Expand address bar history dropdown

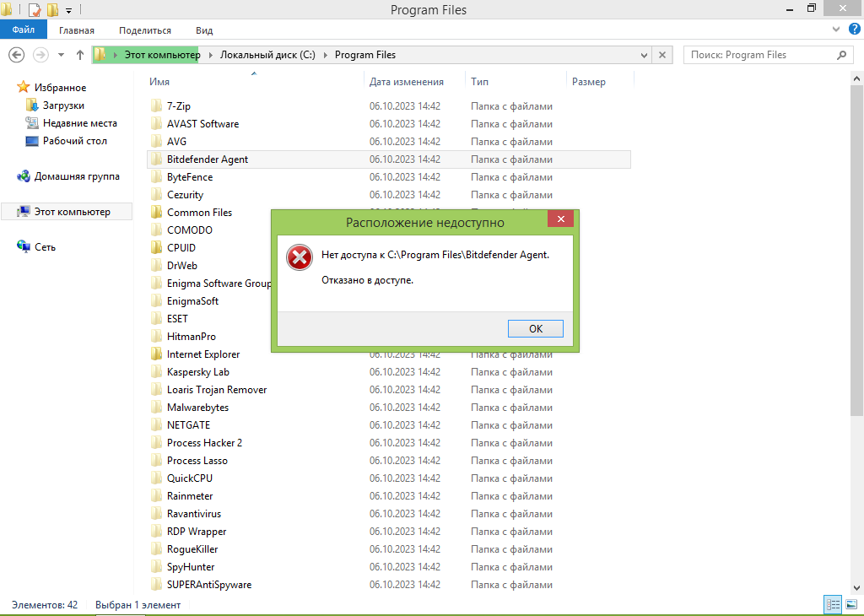(644, 55)
